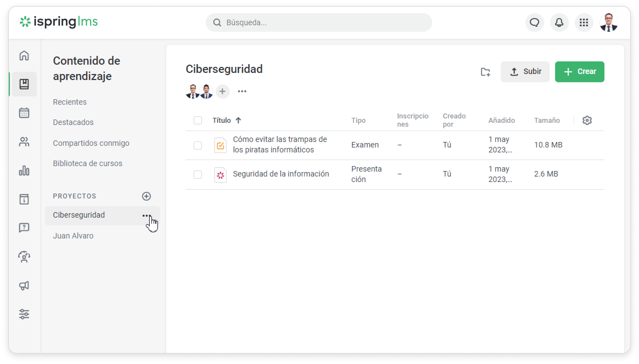Open the settings sliders icon in sidebar

click(x=24, y=314)
